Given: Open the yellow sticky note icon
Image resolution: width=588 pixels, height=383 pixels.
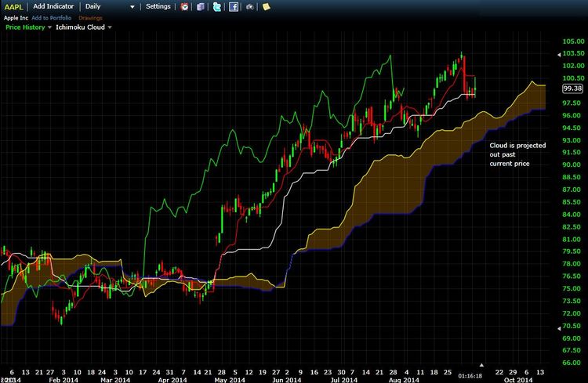Looking at the screenshot, I should click(x=267, y=7).
